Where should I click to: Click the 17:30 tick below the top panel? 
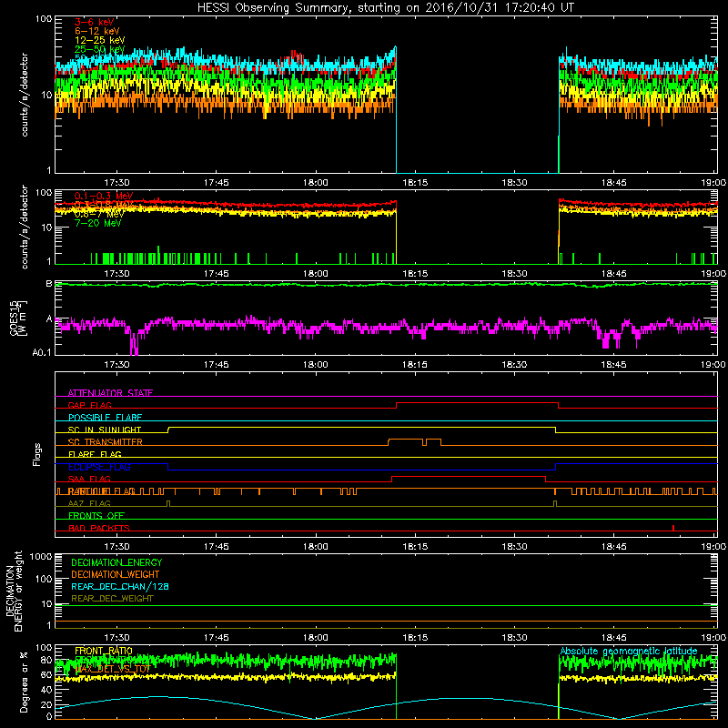(x=116, y=183)
